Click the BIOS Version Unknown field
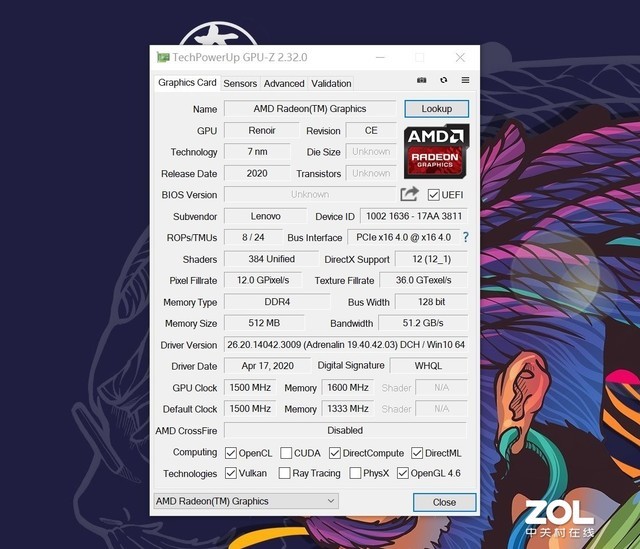640x549 pixels. [310, 194]
